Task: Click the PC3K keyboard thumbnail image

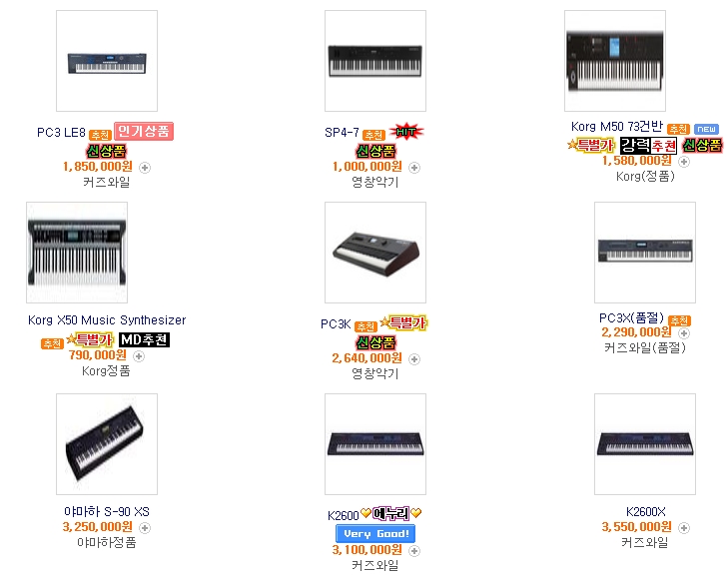Action: (375, 253)
